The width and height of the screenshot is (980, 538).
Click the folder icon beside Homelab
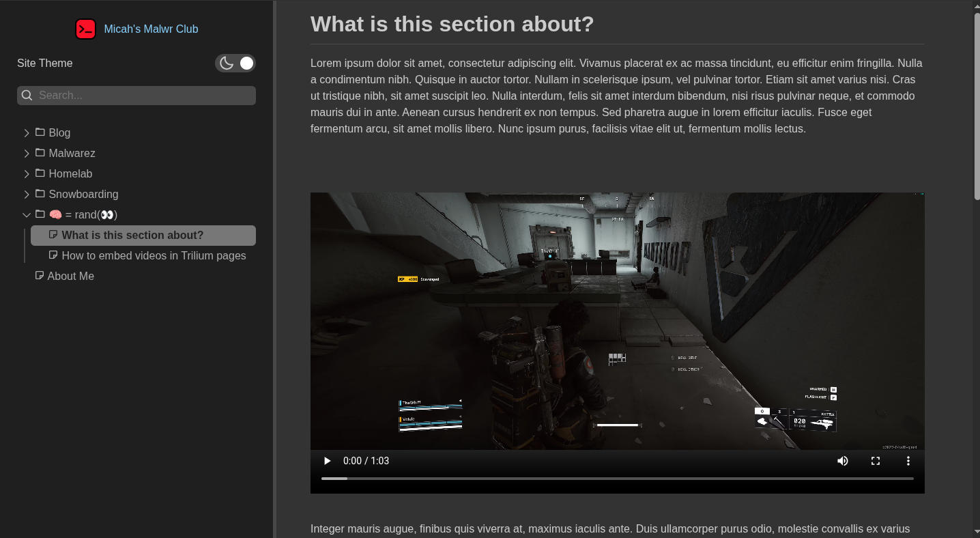tap(40, 173)
